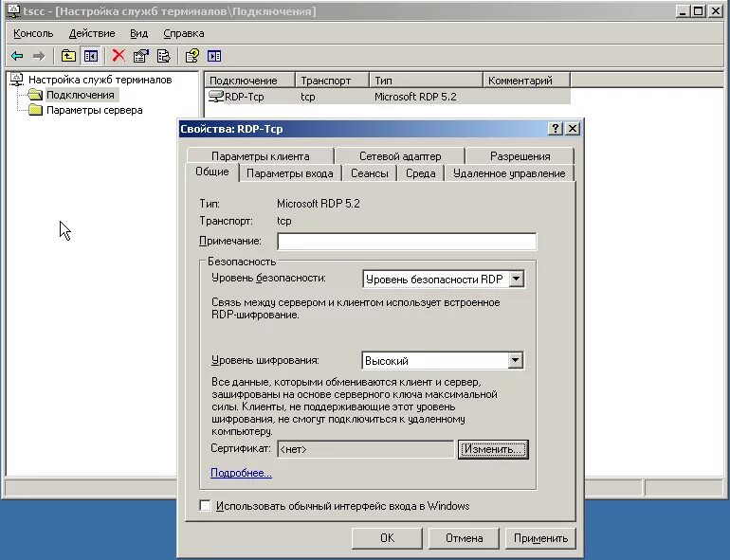The height and width of the screenshot is (560, 730).
Task: Switch to the Параметры клиента tab
Action: click(261, 156)
